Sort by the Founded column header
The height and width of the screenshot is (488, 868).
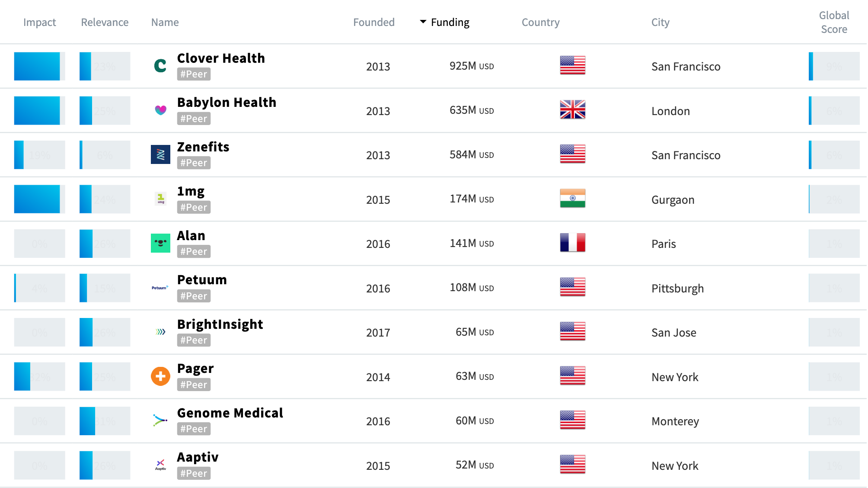coord(373,22)
